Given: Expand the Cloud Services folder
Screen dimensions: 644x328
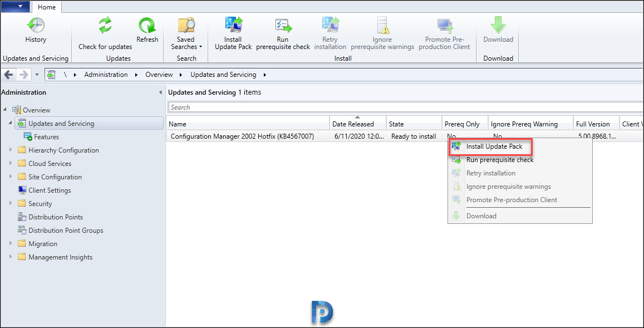Looking at the screenshot, I should 11,163.
